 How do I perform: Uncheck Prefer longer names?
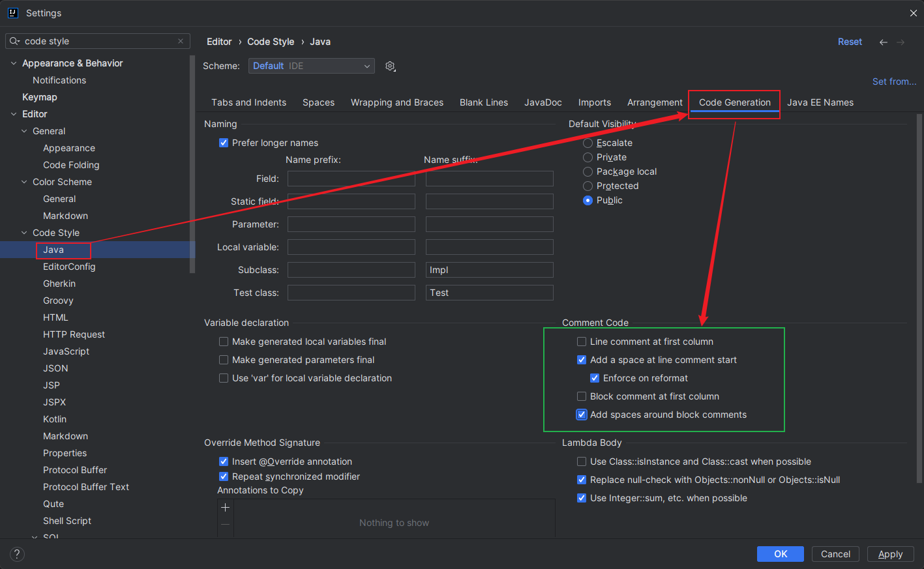[x=224, y=143]
